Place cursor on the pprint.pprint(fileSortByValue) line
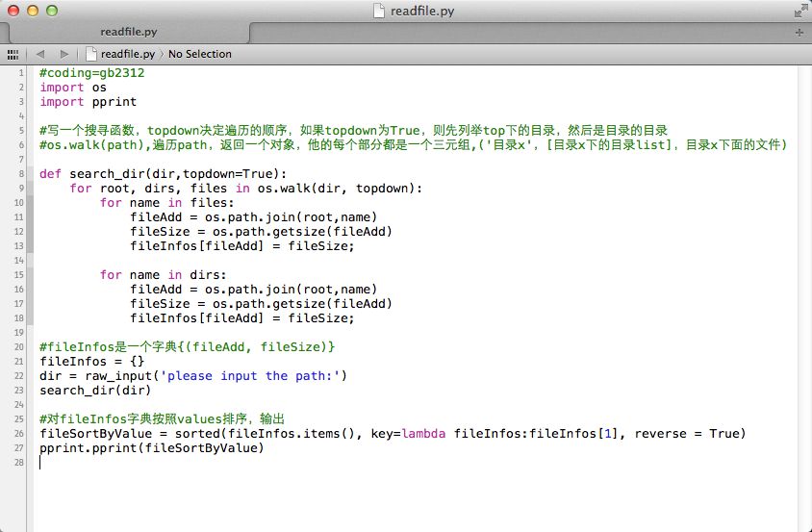 (152, 448)
